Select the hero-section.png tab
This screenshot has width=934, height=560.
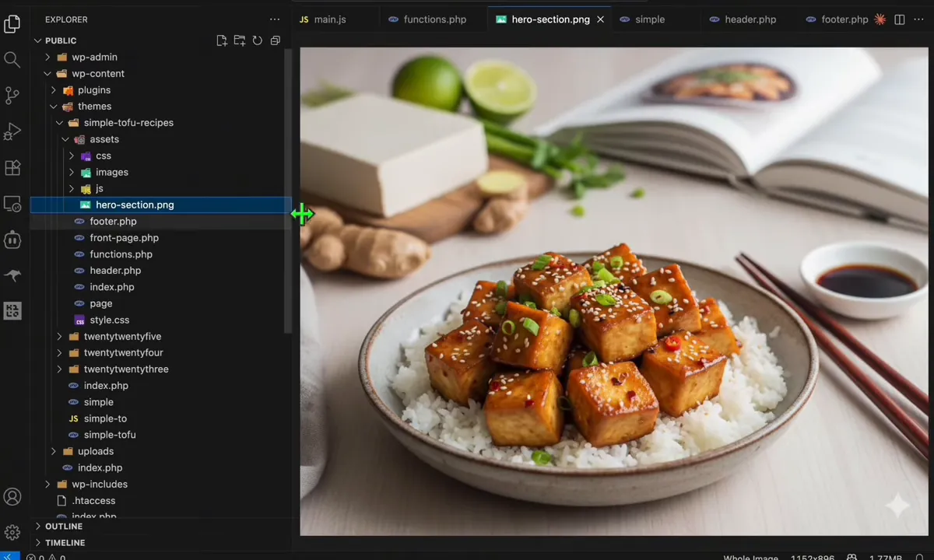[x=550, y=19]
